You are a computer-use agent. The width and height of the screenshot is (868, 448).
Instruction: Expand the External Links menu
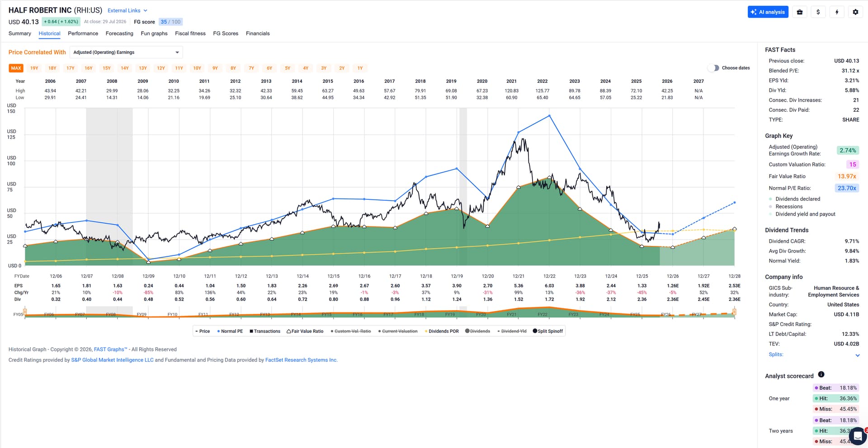(x=127, y=10)
